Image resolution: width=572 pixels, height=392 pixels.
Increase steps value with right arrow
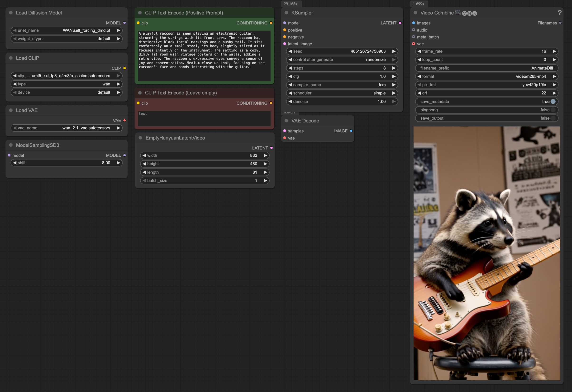click(394, 68)
